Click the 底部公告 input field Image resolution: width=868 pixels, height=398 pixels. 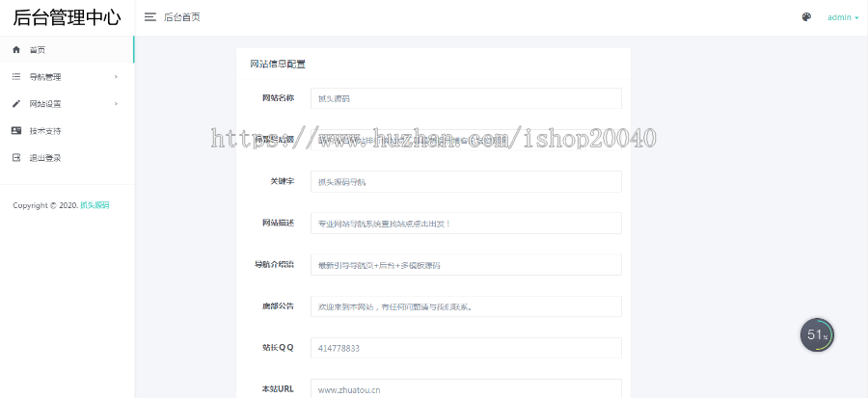click(x=466, y=306)
